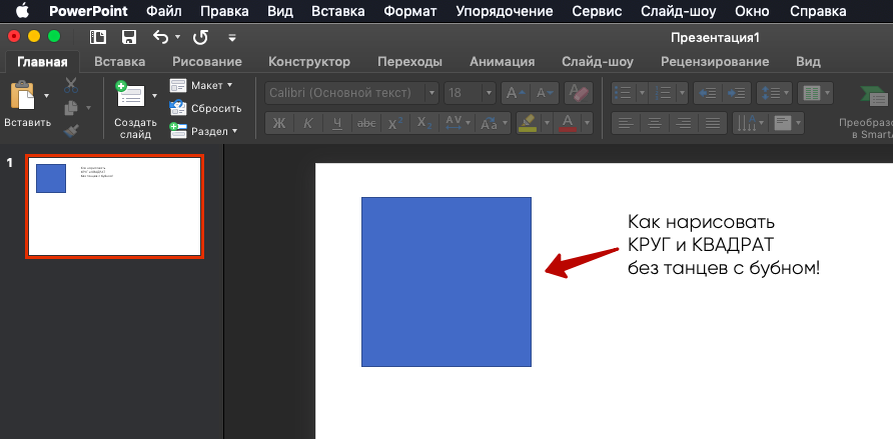Click the Undo arrow icon
Image resolution: width=893 pixels, height=439 pixels.
click(x=161, y=38)
